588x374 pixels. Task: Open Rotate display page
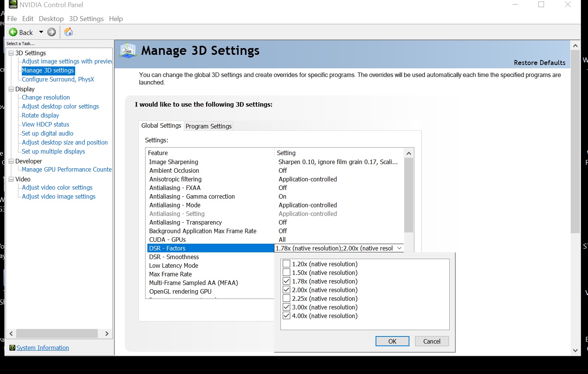(40, 115)
